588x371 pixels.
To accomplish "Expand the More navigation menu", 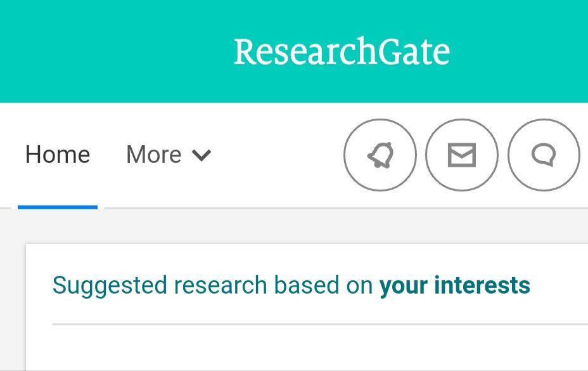I will (153, 154).
